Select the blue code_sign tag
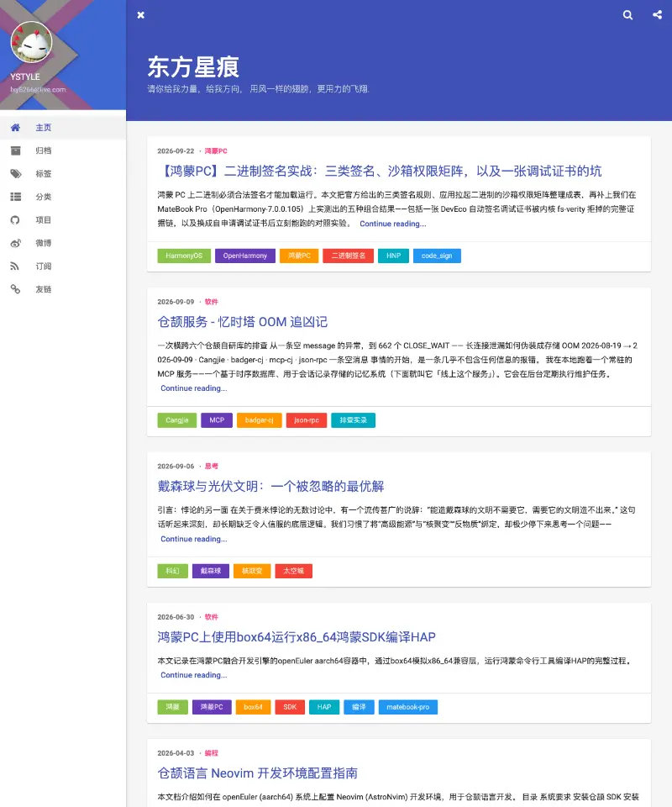 click(x=437, y=256)
